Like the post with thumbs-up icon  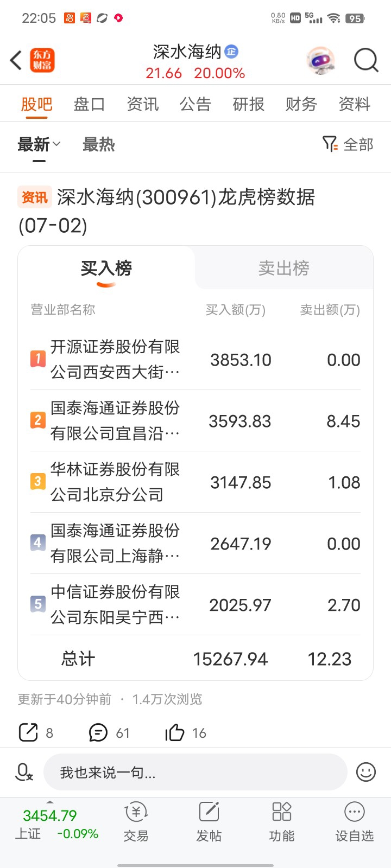(175, 732)
